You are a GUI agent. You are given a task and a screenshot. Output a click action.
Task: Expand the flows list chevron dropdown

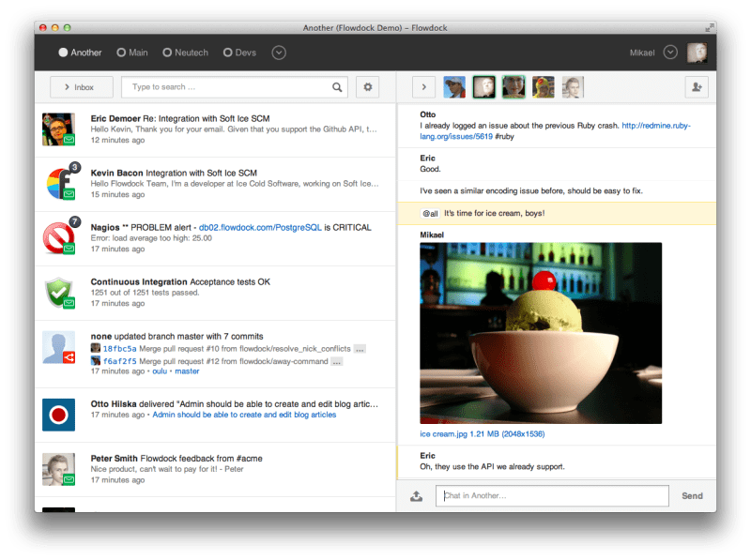(279, 53)
